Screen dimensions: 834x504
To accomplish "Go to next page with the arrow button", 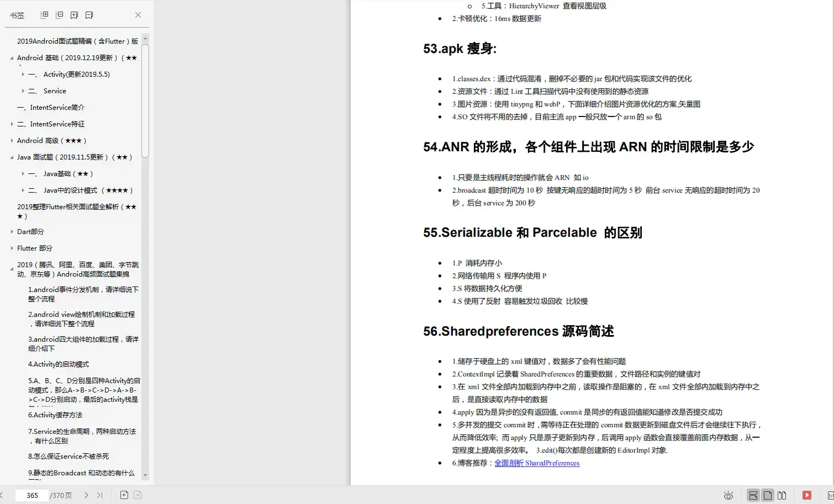I will pyautogui.click(x=87, y=495).
